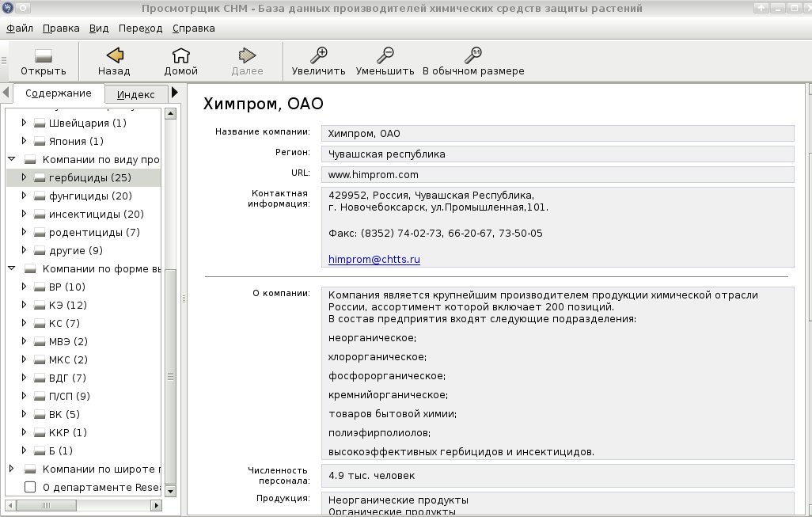812x517 pixels.
Task: Open the Переход menu
Action: coord(140,29)
